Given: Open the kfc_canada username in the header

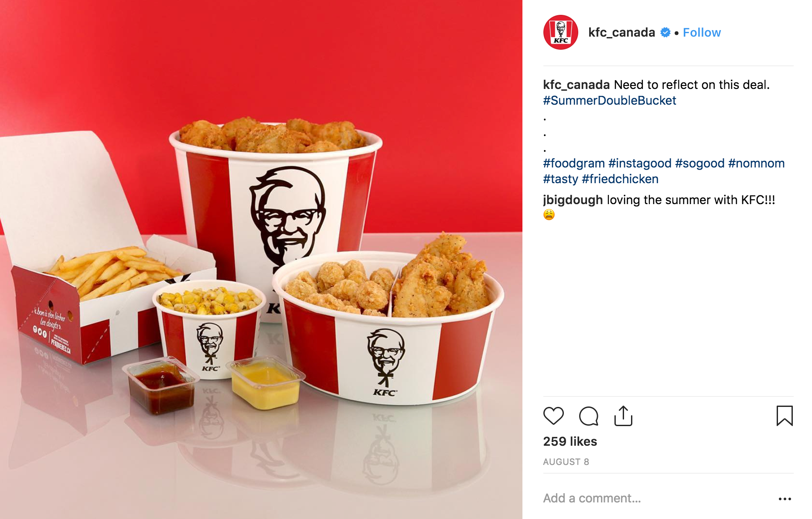Looking at the screenshot, I should tap(621, 32).
